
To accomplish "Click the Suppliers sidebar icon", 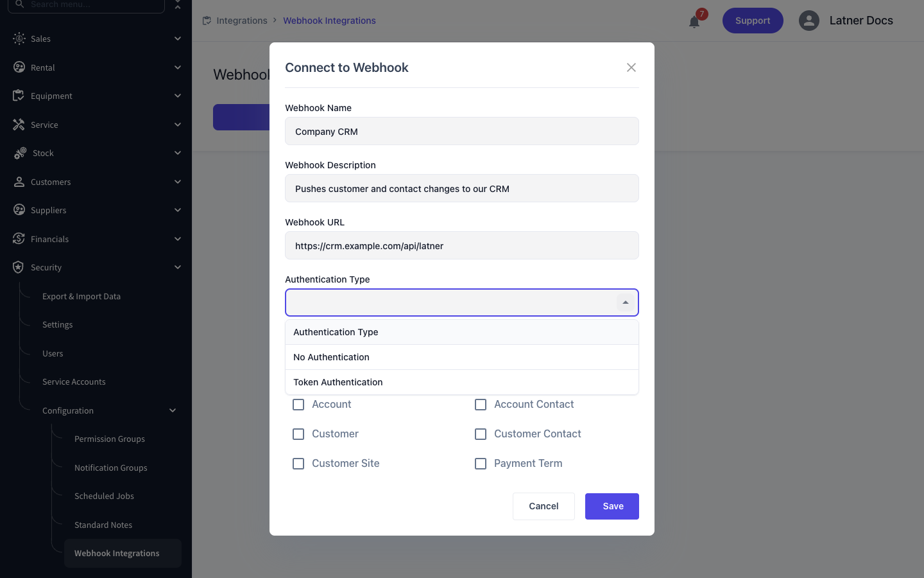I will click(x=19, y=210).
